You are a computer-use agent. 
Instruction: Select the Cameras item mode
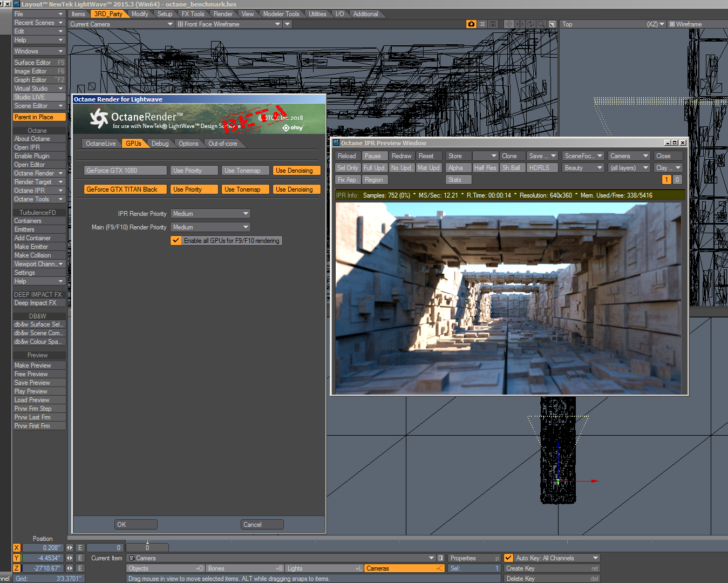(404, 568)
